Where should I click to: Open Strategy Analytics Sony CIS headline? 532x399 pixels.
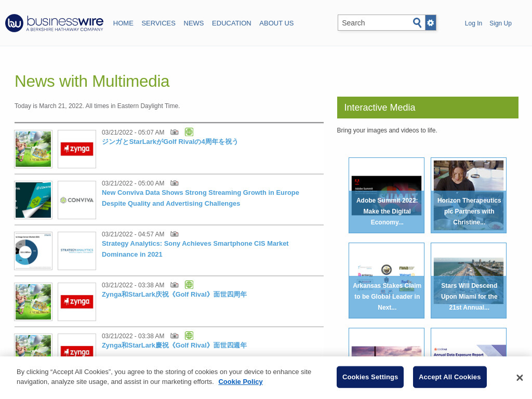click(x=195, y=249)
